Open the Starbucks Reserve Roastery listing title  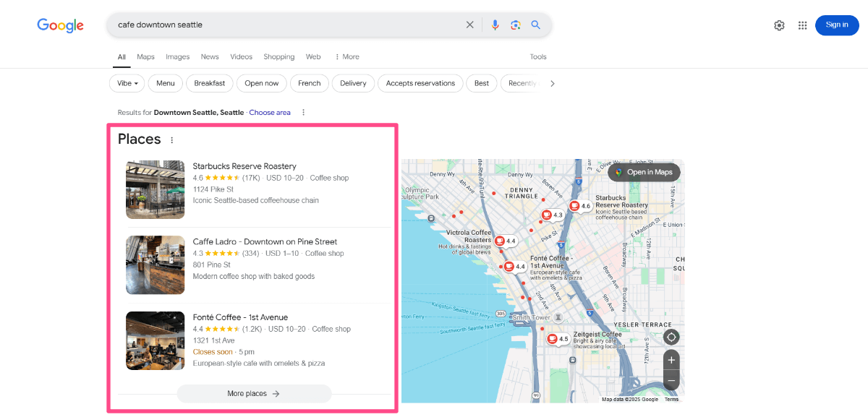244,166
